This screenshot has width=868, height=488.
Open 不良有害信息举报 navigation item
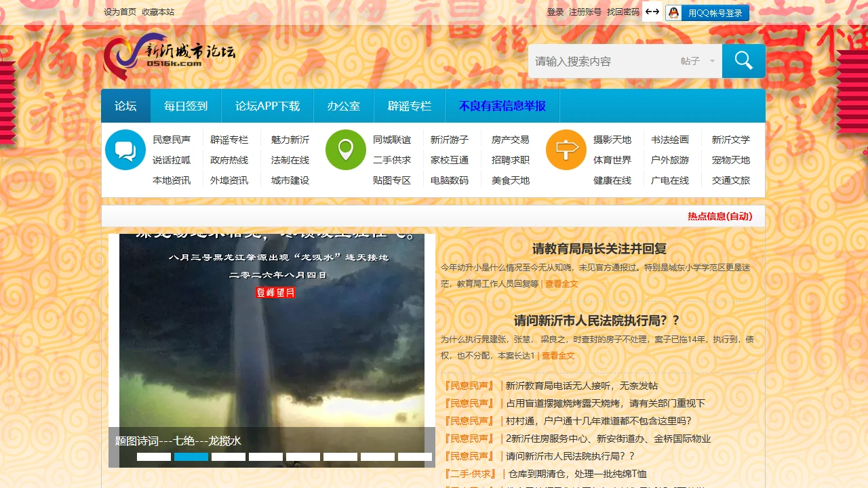point(502,106)
